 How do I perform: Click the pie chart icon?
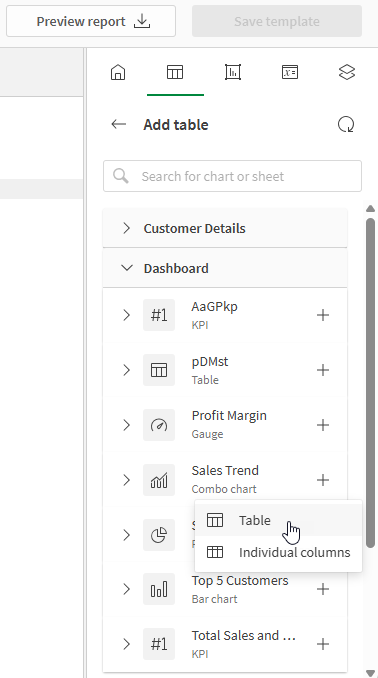pos(159,535)
